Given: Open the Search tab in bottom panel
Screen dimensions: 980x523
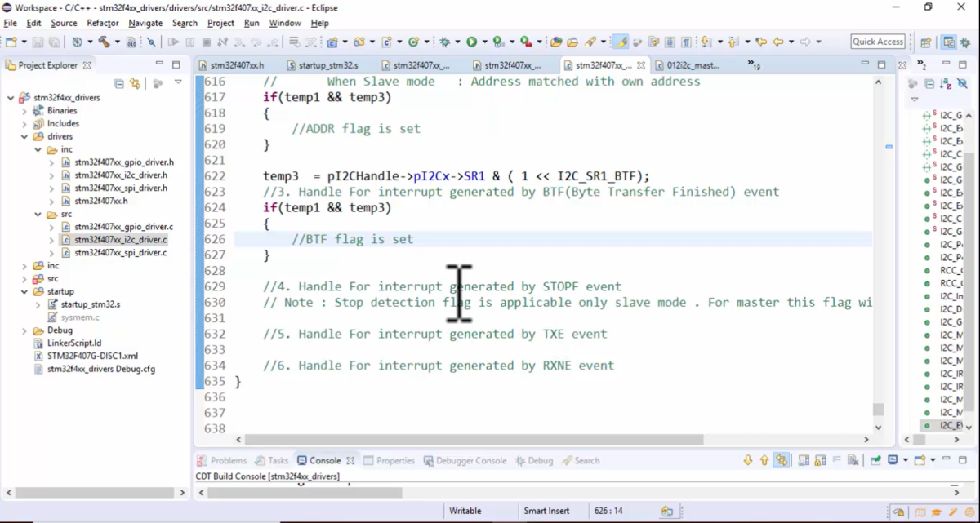Looking at the screenshot, I should pyautogui.click(x=580, y=460).
